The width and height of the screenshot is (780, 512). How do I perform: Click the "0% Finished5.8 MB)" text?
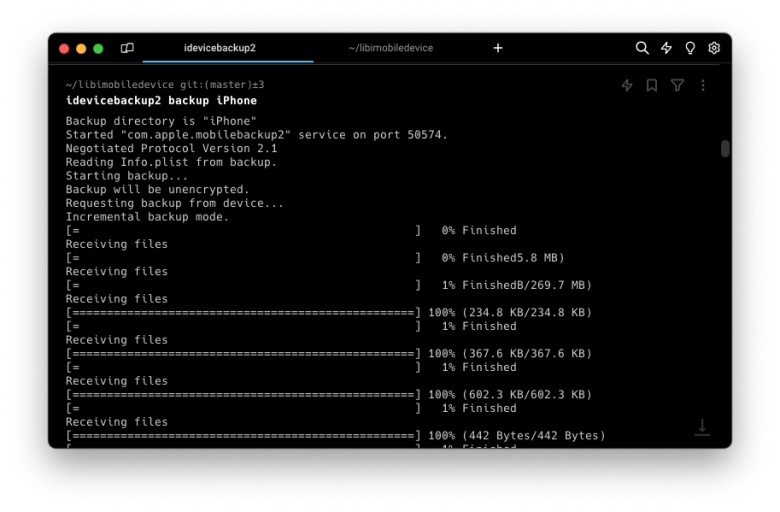tap(503, 258)
